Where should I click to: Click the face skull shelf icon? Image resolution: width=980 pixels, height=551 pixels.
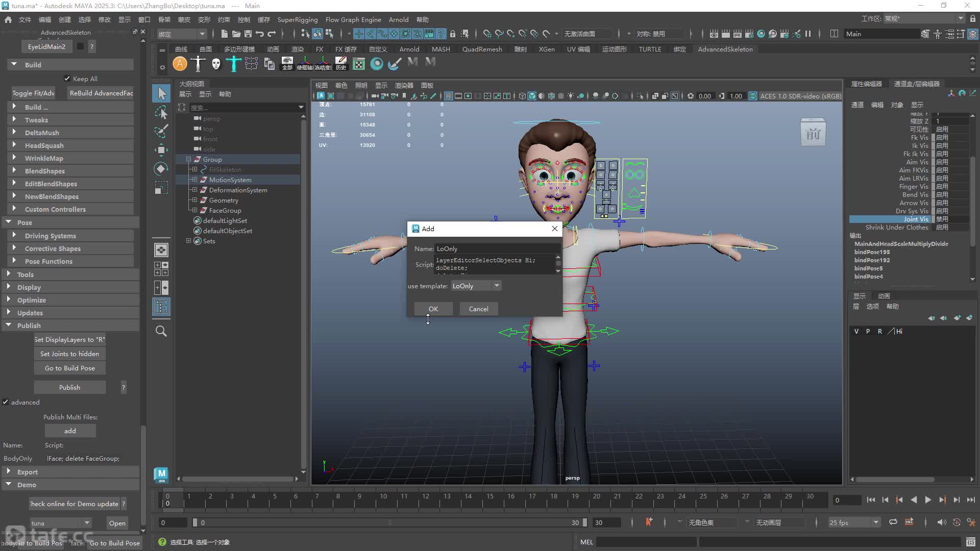click(216, 64)
